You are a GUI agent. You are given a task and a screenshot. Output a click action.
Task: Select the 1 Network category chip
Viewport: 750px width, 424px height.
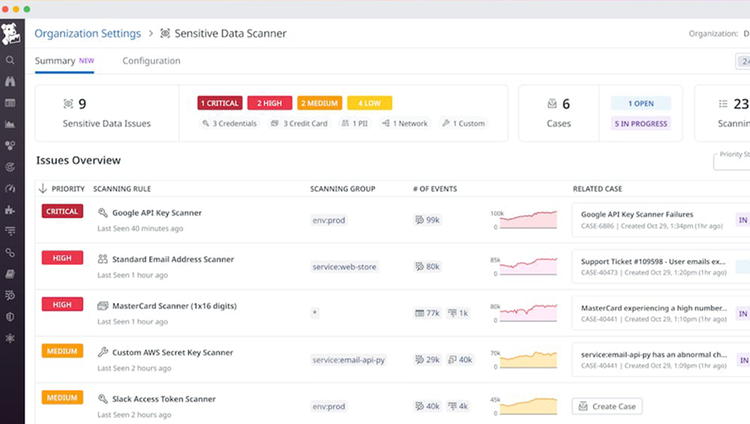pyautogui.click(x=405, y=123)
